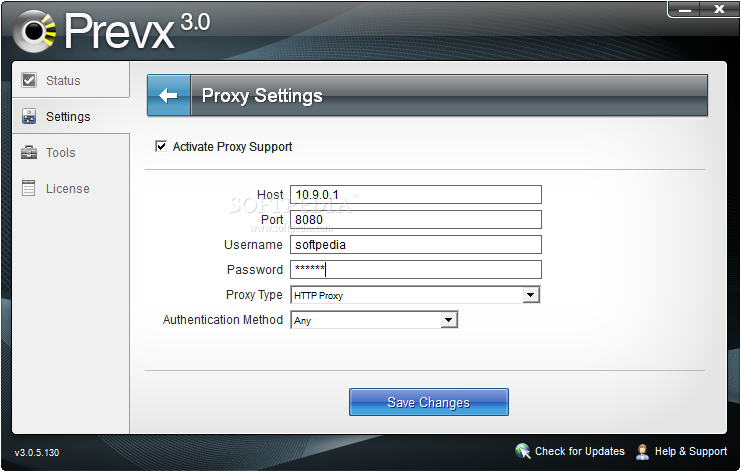Image resolution: width=741 pixels, height=472 pixels.
Task: Switch to the Status tab
Action: coord(70,80)
